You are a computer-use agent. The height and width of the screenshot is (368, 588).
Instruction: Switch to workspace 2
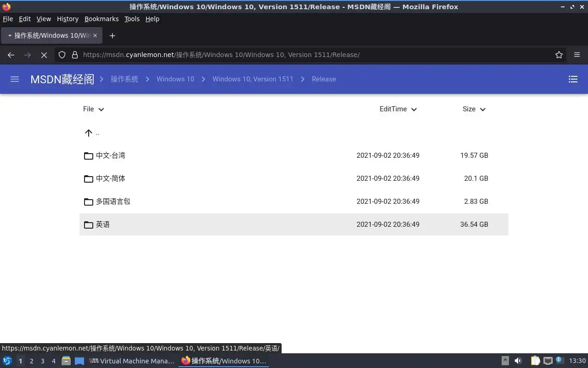(x=31, y=361)
